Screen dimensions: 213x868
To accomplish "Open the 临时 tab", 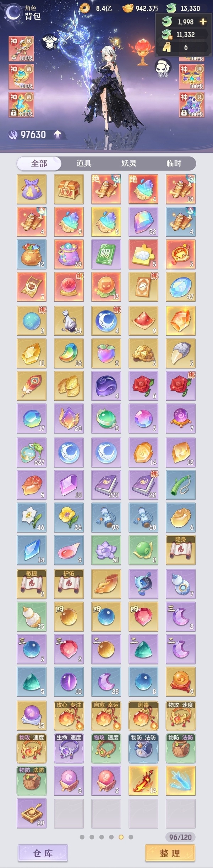I will (x=174, y=163).
